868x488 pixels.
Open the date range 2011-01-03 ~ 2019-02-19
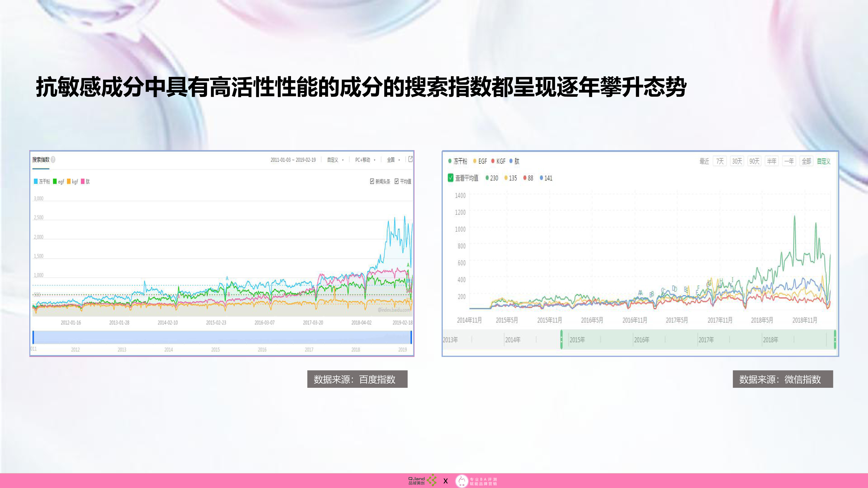point(293,160)
